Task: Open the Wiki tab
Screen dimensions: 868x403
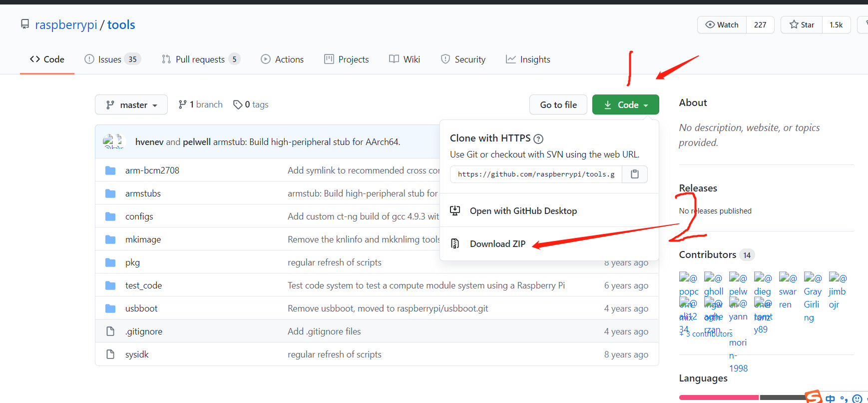Action: point(405,59)
